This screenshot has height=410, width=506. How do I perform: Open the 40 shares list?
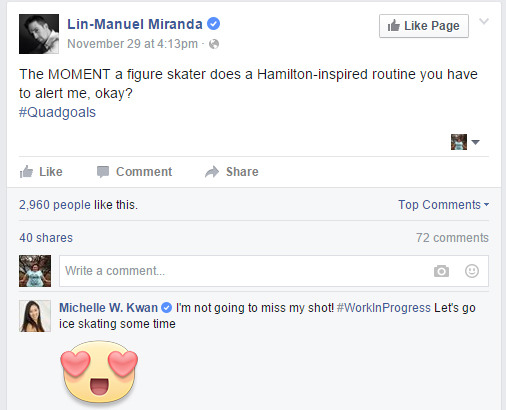(46, 238)
